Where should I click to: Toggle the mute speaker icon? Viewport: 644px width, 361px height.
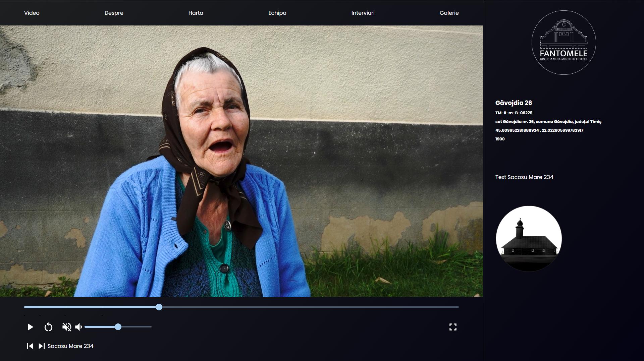coord(67,327)
